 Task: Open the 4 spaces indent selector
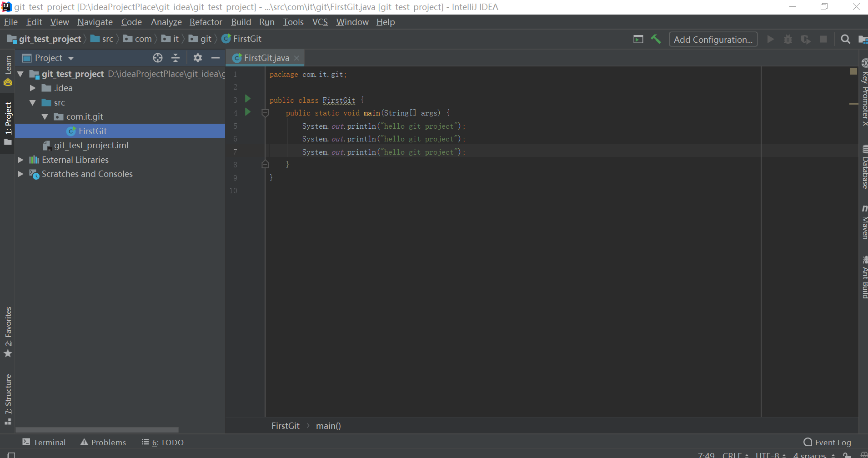point(814,455)
